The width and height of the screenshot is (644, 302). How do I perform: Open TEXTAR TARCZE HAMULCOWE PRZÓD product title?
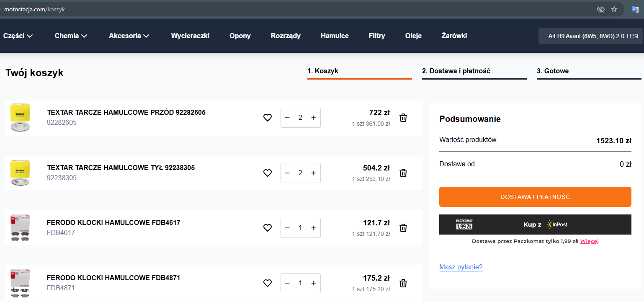[126, 113]
